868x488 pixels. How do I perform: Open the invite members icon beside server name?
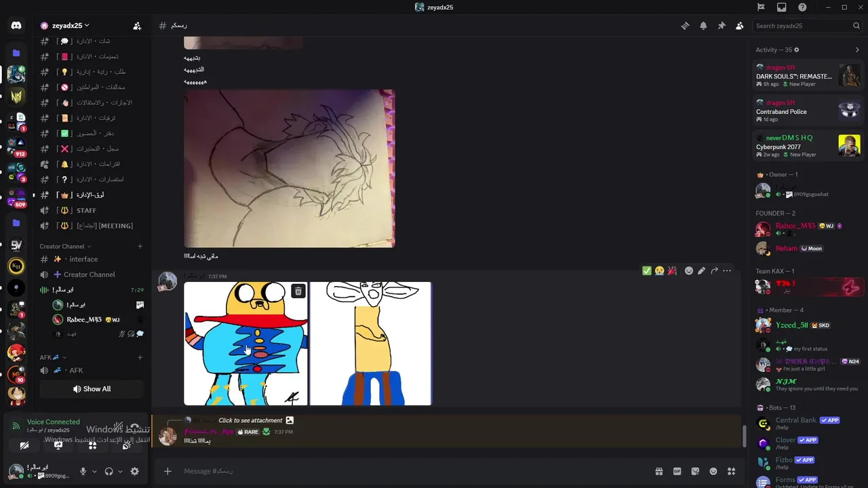pos(137,26)
